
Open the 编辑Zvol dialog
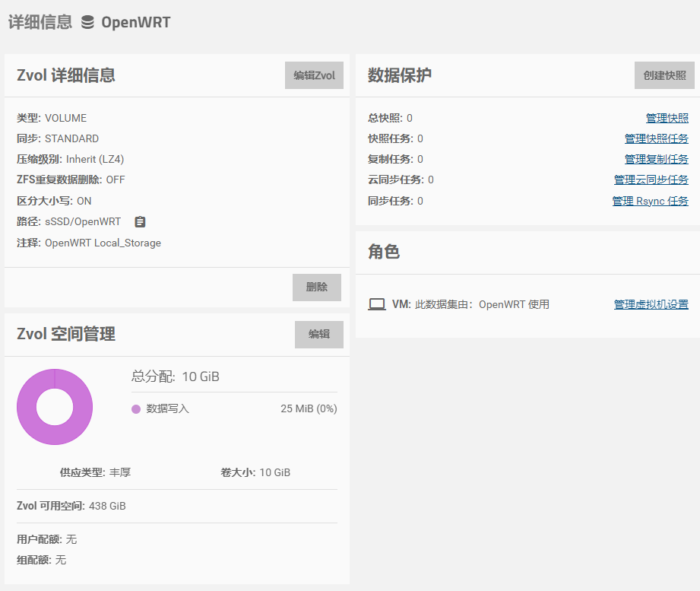[314, 75]
